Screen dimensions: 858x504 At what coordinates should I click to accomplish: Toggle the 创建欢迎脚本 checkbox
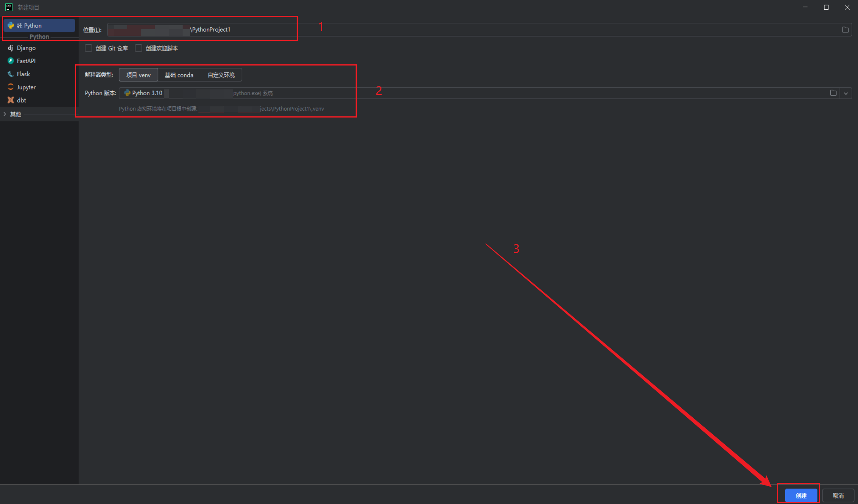pyautogui.click(x=139, y=48)
